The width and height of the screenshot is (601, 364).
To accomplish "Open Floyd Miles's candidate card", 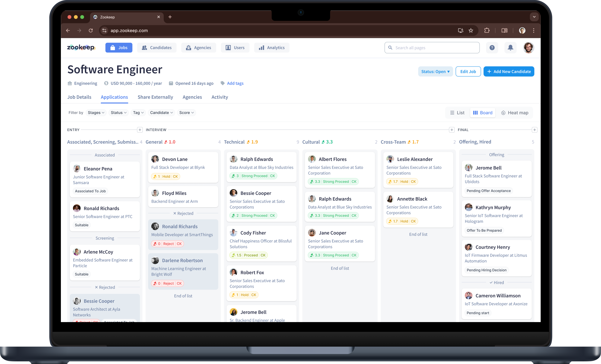I will click(183, 197).
